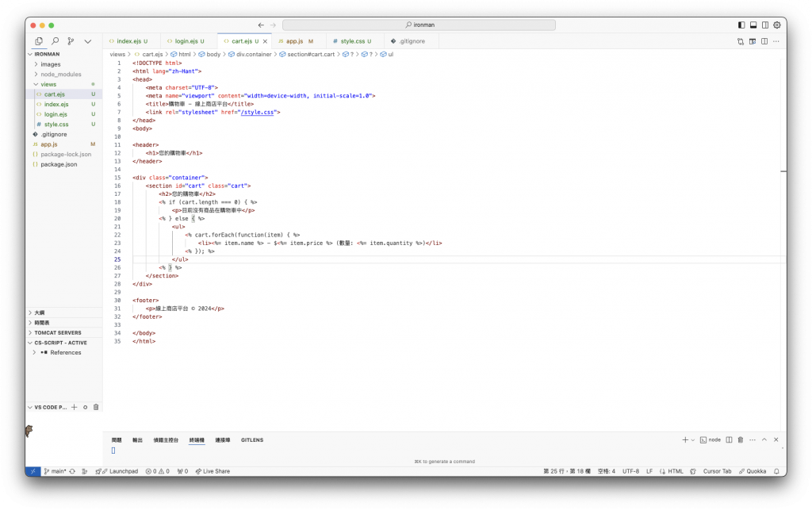812x510 pixels.
Task: Click the main* branch in status bar
Action: pyautogui.click(x=55, y=472)
